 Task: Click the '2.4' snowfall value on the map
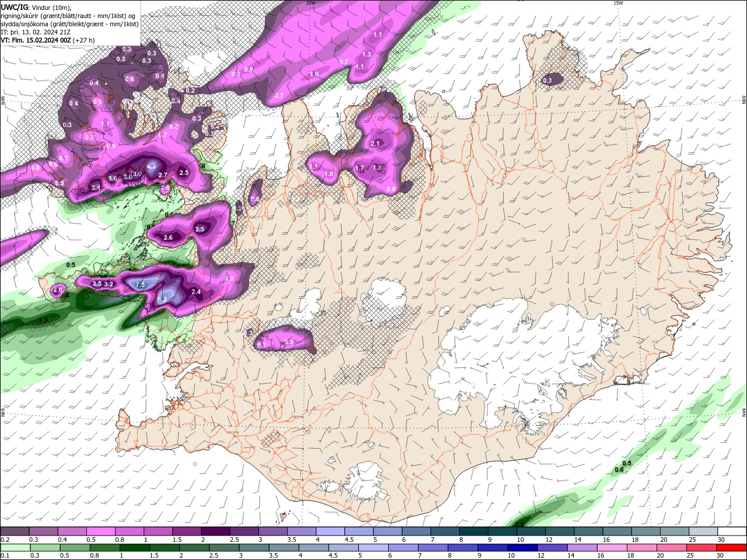(196, 292)
